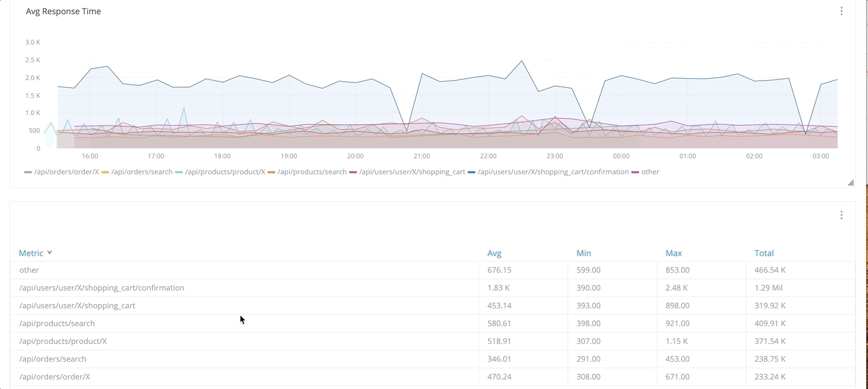Toggle the /api/orders/order/X legend series
This screenshot has height=389, width=868.
(66, 172)
